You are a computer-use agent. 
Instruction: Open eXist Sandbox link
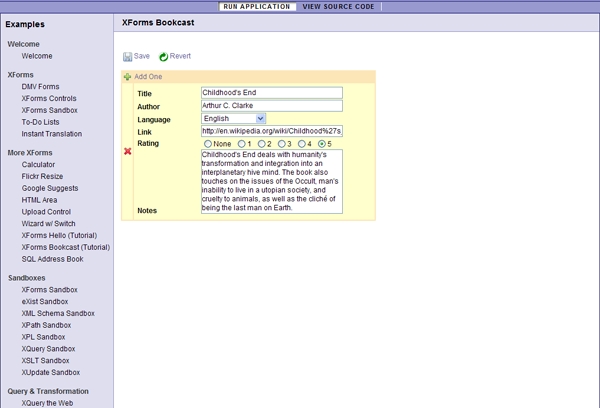coord(45,302)
